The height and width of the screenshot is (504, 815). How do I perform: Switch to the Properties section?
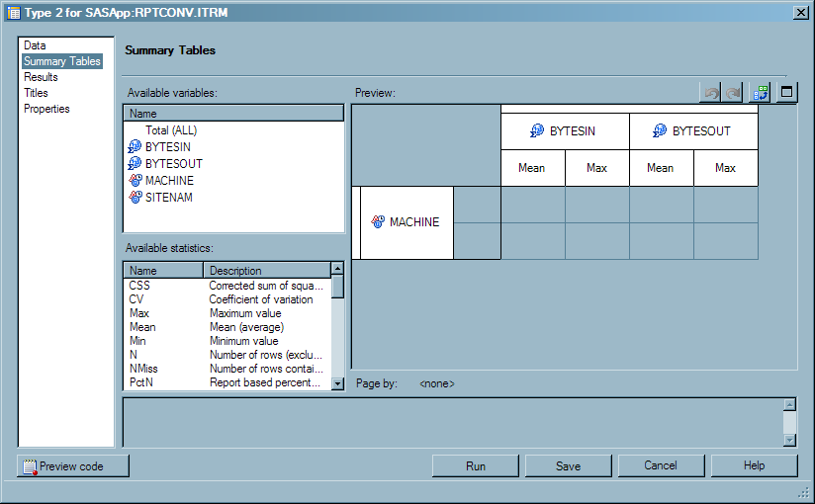46,109
